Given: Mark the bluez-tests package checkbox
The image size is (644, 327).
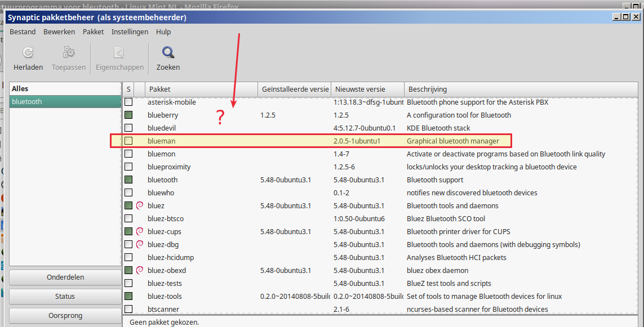Looking at the screenshot, I should 128,283.
